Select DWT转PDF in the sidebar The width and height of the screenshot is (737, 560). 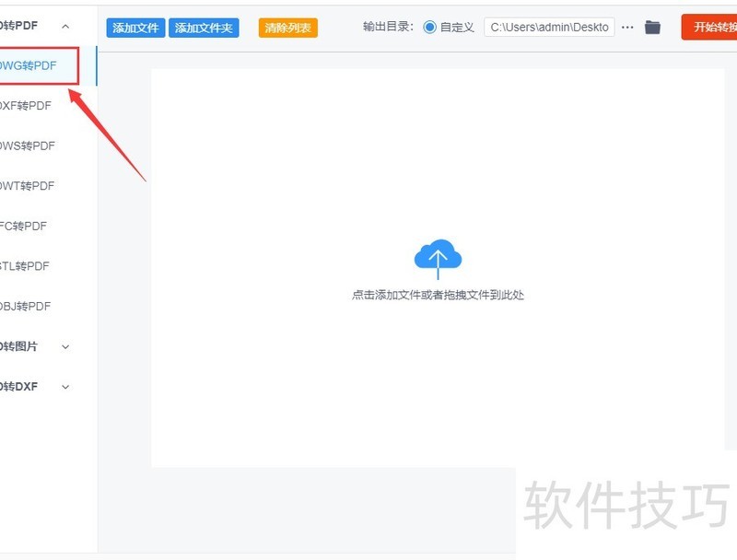[28, 186]
